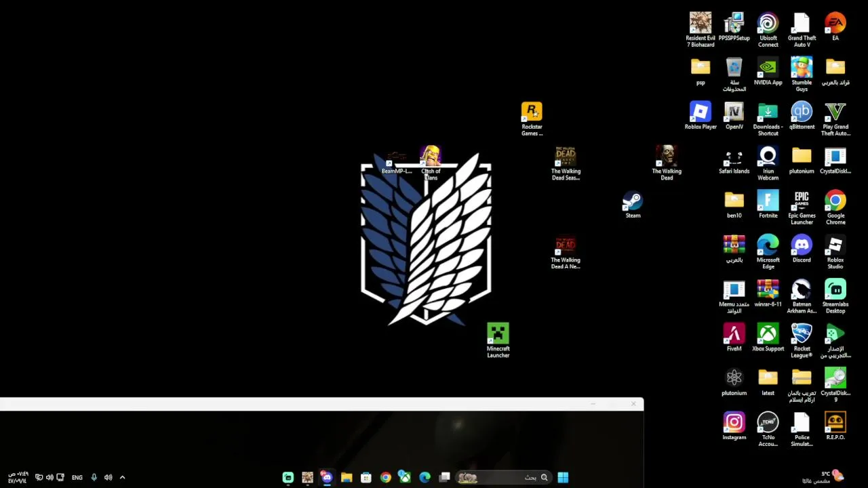Launch TcNo Account Switcher icon
Viewport: 868px width, 488px height.
pyautogui.click(x=768, y=429)
